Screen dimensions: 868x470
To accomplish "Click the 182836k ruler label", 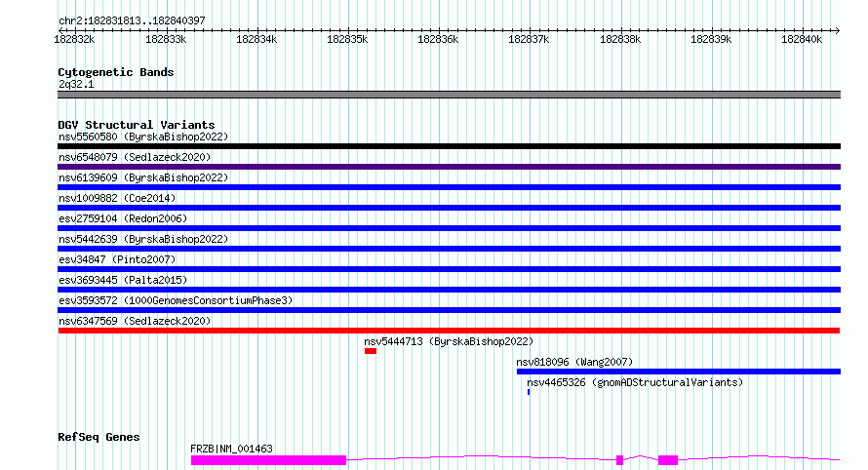I will [438, 39].
